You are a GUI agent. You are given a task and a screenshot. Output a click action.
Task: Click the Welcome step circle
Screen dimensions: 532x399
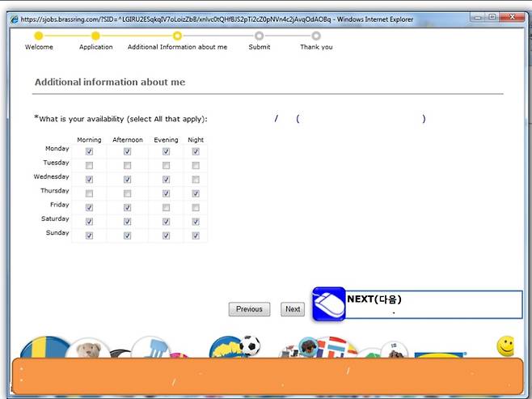(38, 36)
